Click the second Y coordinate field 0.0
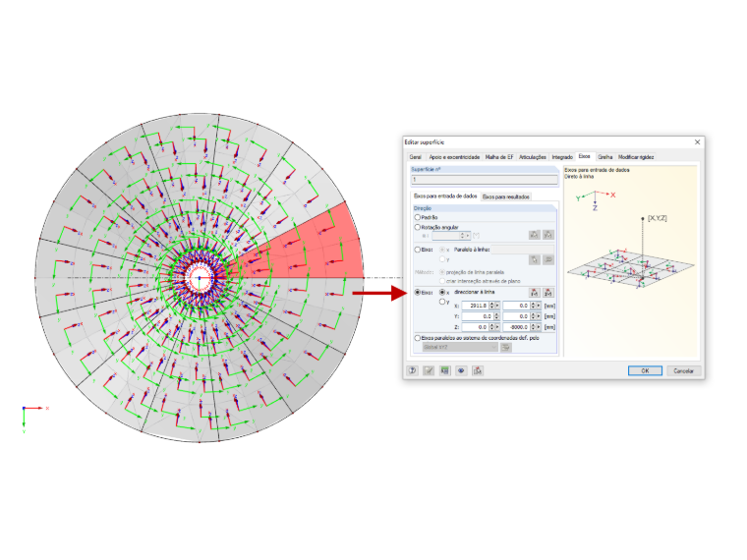This screenshot has width=747, height=560. click(x=516, y=316)
